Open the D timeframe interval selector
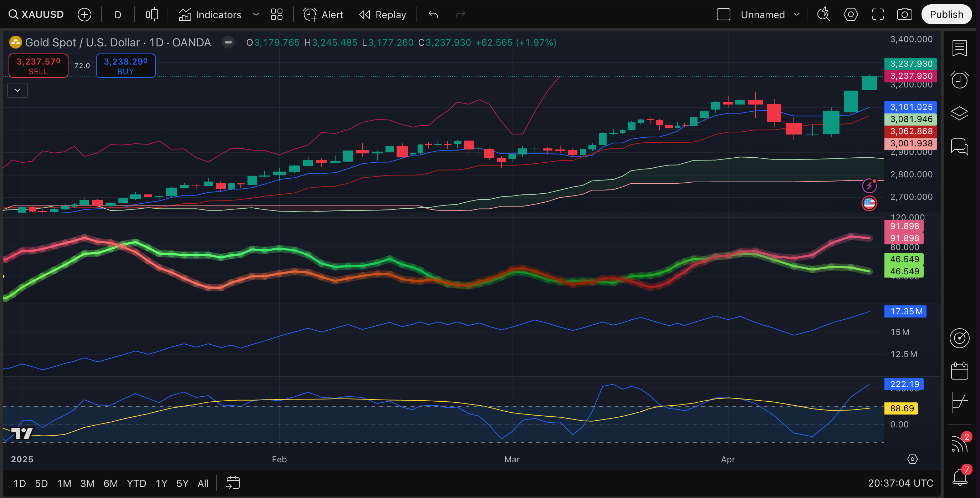 [118, 15]
